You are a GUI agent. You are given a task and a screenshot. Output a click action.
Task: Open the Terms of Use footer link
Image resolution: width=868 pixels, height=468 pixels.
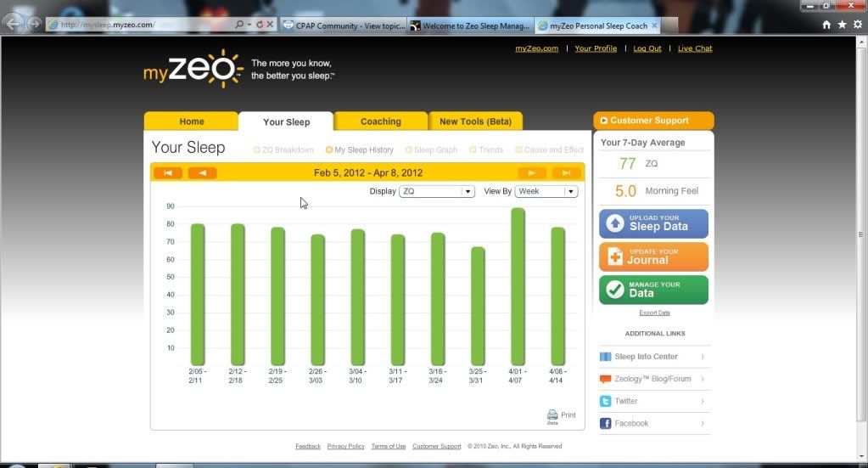coord(389,447)
